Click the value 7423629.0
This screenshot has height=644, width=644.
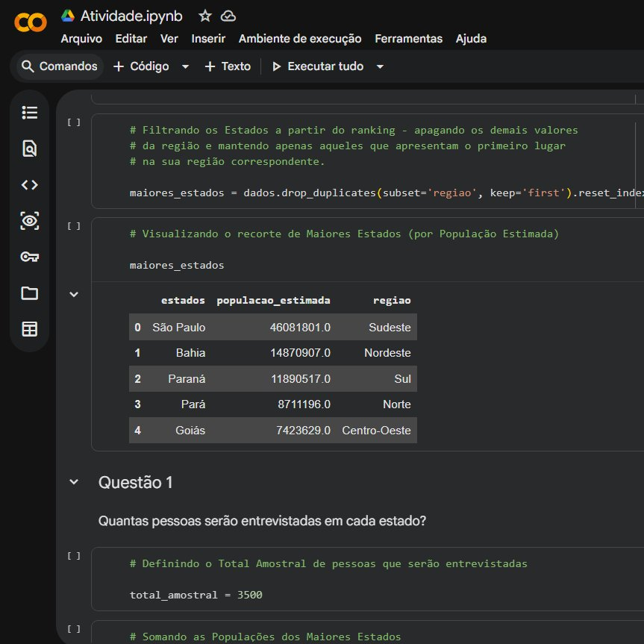pyautogui.click(x=303, y=430)
